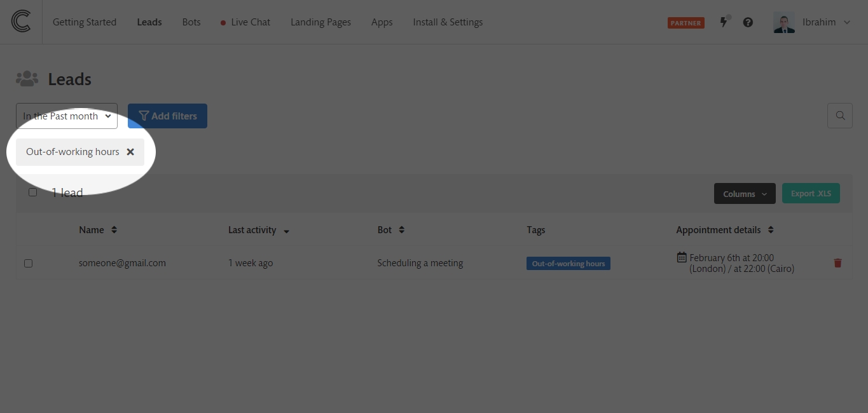This screenshot has height=413, width=868.
Task: Click the PARTNER badge
Action: pos(686,23)
